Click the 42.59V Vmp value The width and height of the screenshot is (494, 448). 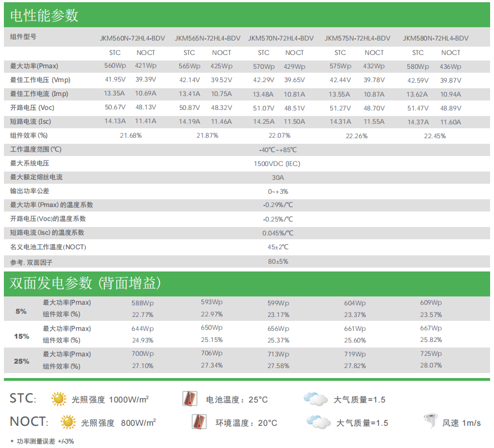pos(418,80)
